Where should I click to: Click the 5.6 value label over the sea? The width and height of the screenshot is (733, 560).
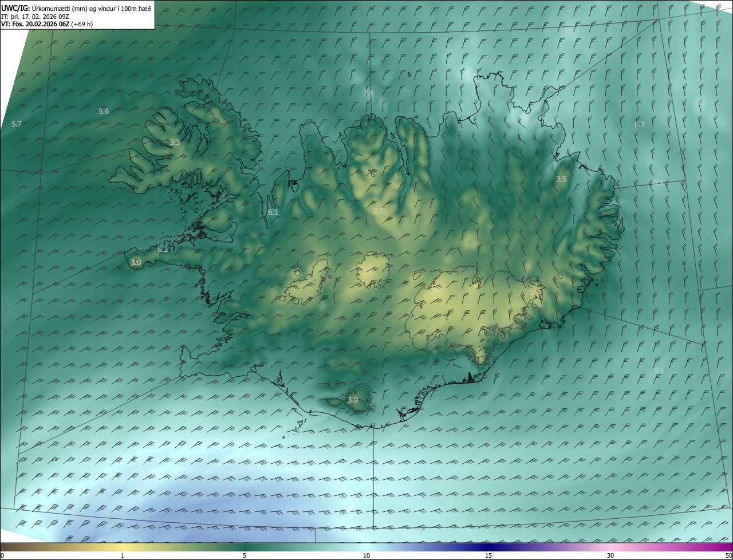coord(104,111)
